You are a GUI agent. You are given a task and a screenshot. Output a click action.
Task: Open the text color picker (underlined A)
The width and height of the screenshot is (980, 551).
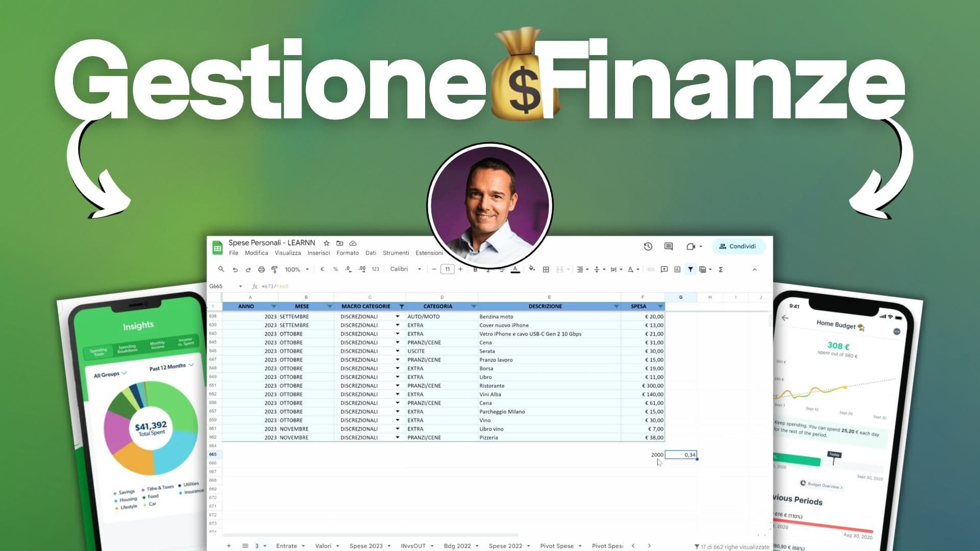point(515,269)
